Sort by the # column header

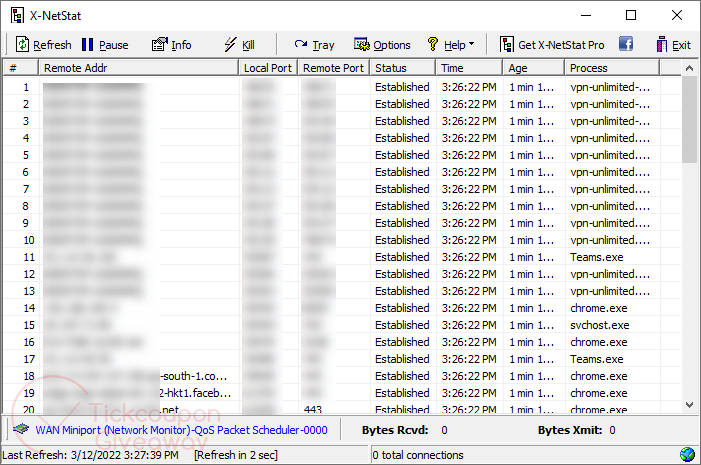21,68
